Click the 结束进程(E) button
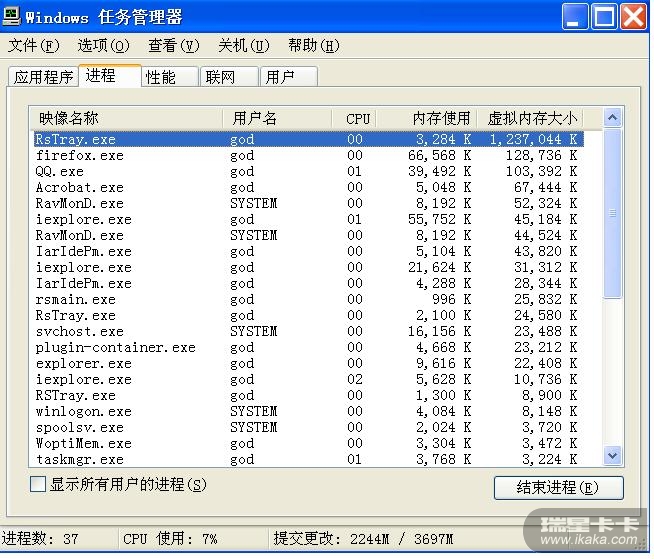 coord(558,487)
